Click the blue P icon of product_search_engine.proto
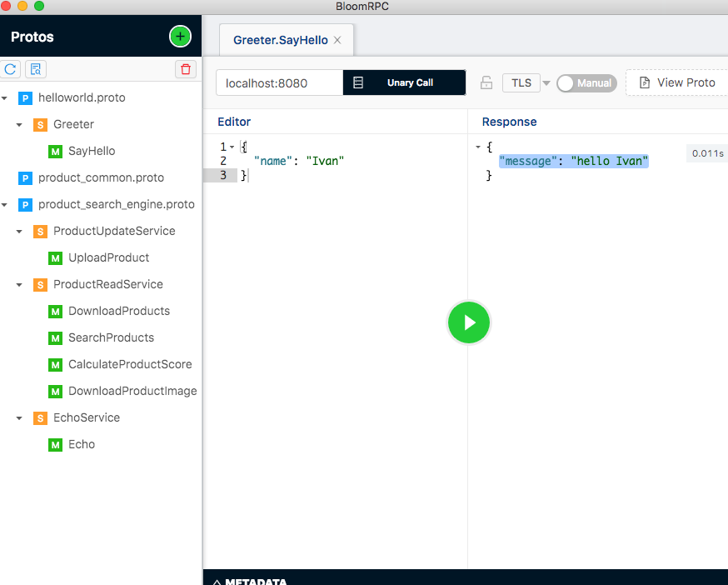Screen dimensions: 728x585 click(x=25, y=204)
